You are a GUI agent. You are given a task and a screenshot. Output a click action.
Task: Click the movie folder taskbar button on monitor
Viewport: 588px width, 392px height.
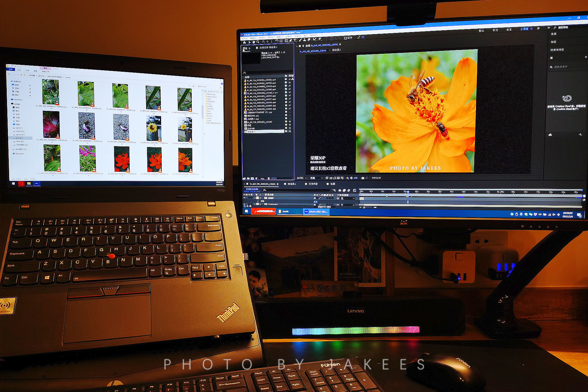tap(290, 211)
